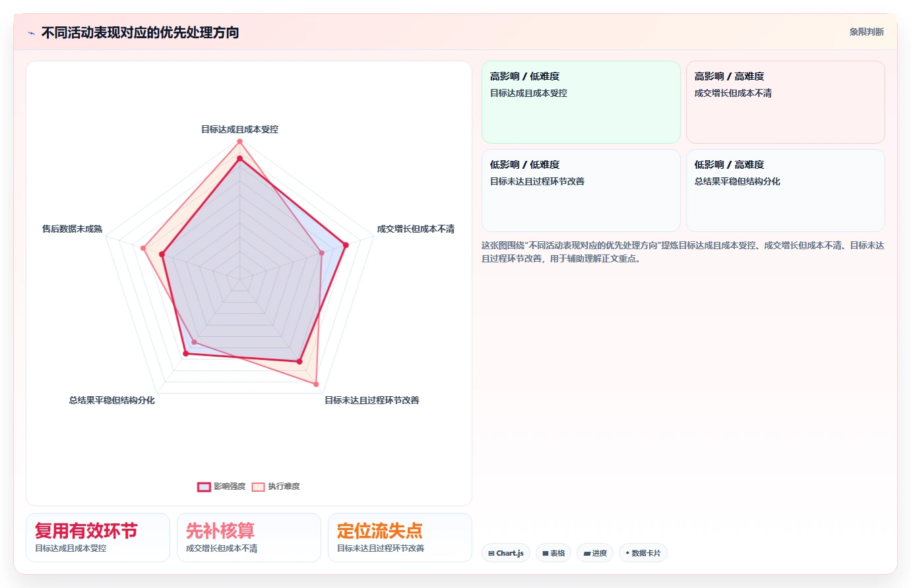Image resolution: width=911 pixels, height=588 pixels.
Task: Select the 定位流失点 summary card
Action: point(400,538)
